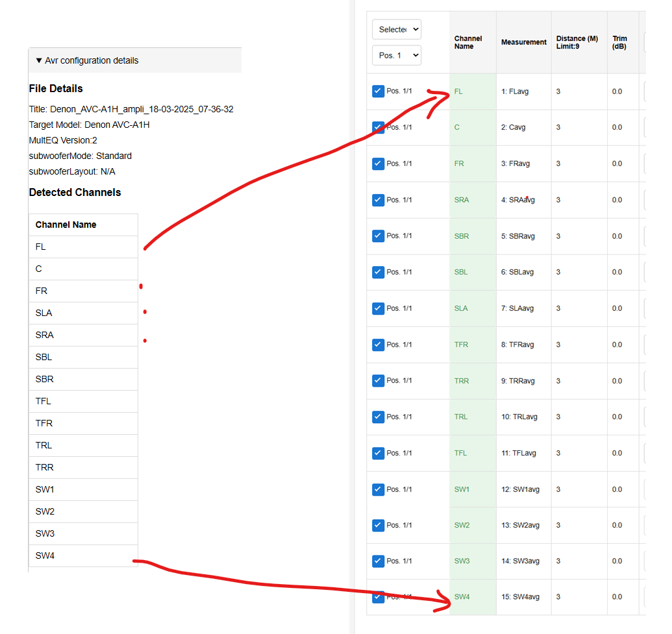Uncheck the checkbox in the FL row

click(379, 91)
